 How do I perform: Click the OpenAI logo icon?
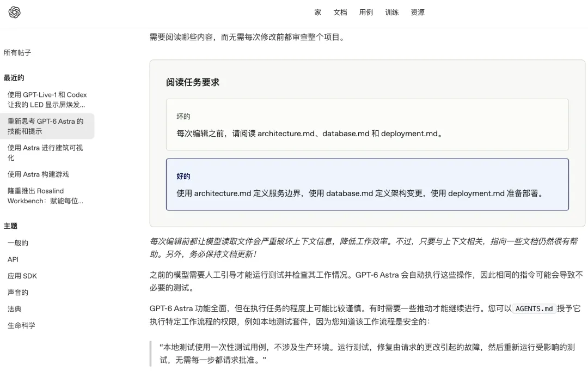pyautogui.click(x=14, y=13)
